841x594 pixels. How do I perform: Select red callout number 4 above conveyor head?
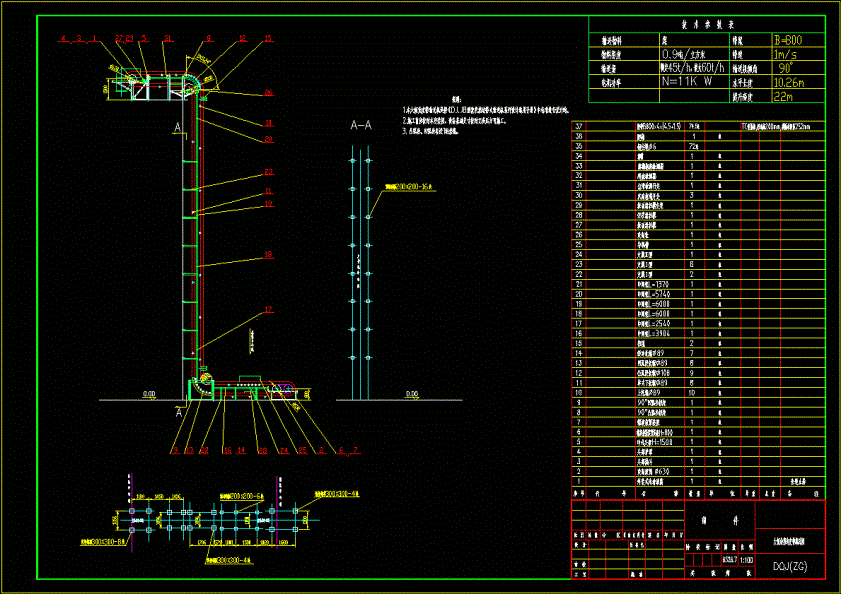pos(63,39)
